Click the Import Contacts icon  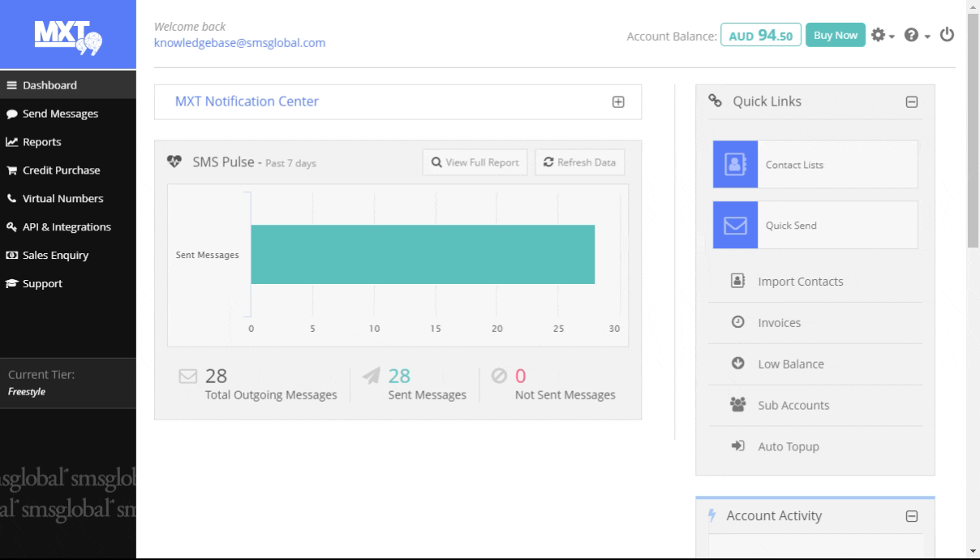pos(738,281)
